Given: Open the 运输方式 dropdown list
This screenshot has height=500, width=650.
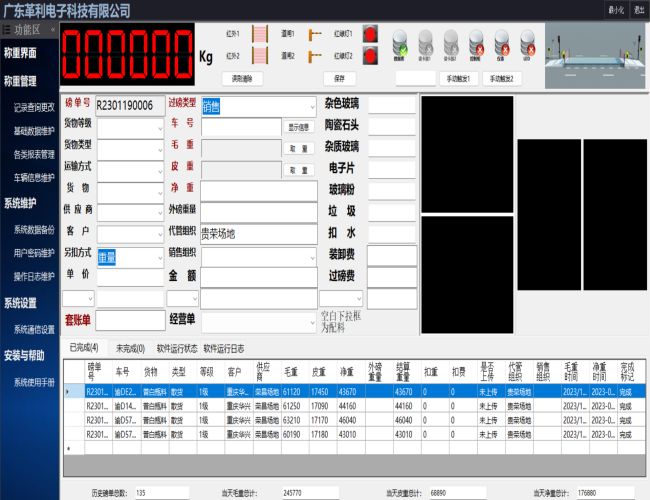Looking at the screenshot, I should click(158, 170).
